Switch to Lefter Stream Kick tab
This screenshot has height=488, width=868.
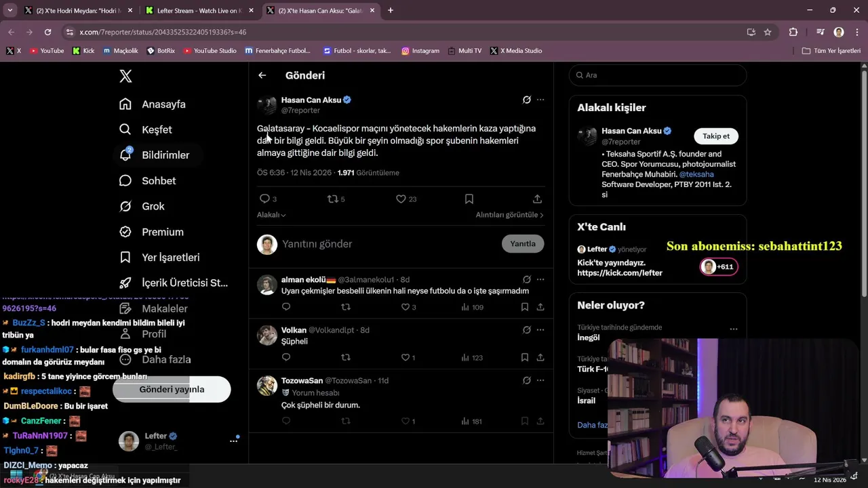point(198,11)
